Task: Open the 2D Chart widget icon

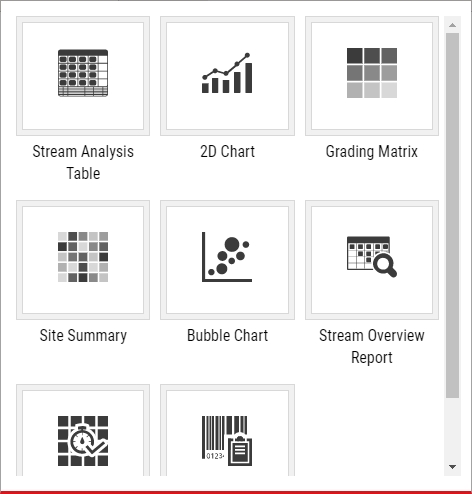Action: tap(227, 73)
